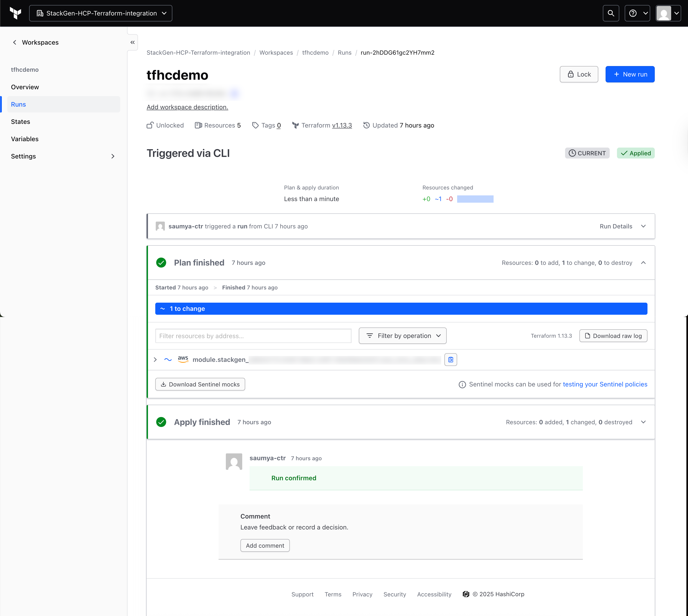Open the help question mark menu
688x616 pixels.
pyautogui.click(x=637, y=13)
